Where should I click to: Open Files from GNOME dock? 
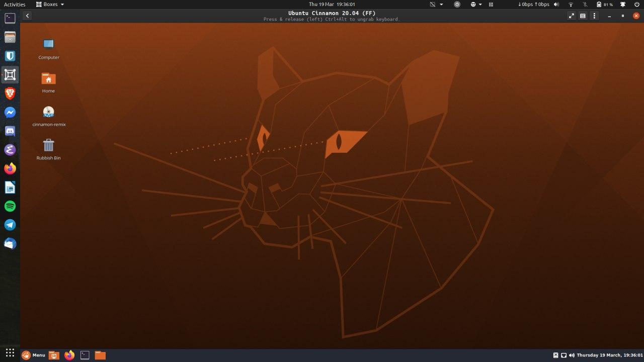click(x=10, y=37)
